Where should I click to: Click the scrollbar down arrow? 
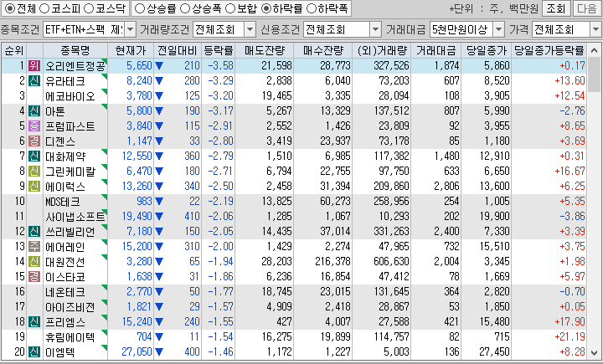tap(594, 352)
